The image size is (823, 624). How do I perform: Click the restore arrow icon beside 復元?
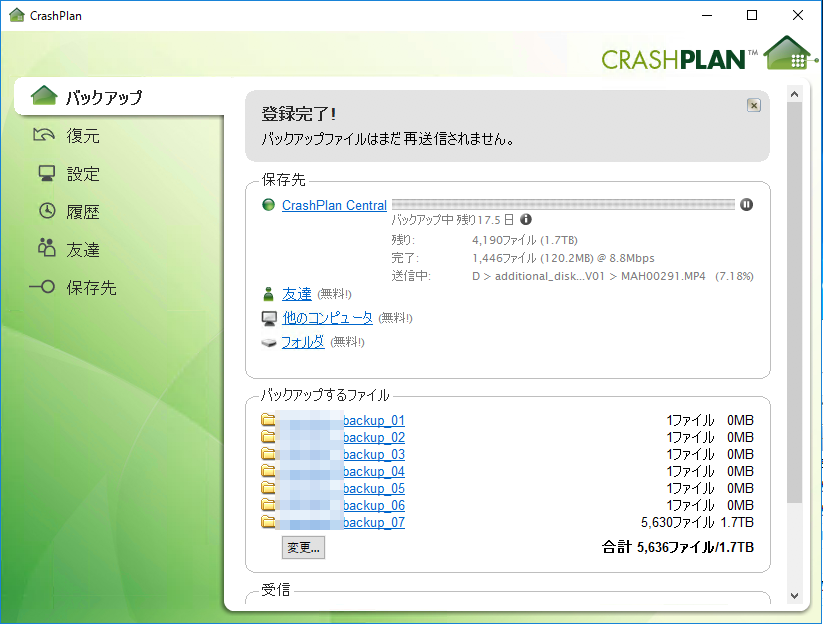click(x=44, y=135)
